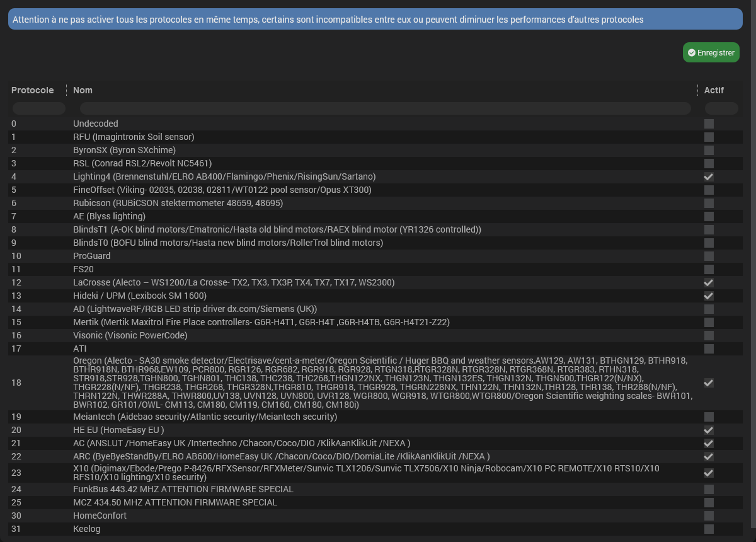Disable the Hideki / UPM checkbox
This screenshot has height=542, width=756.
pyautogui.click(x=709, y=296)
